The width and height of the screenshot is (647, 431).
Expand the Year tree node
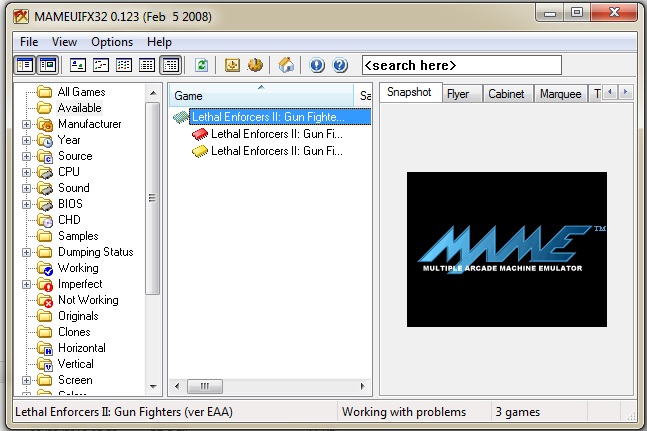(x=26, y=140)
